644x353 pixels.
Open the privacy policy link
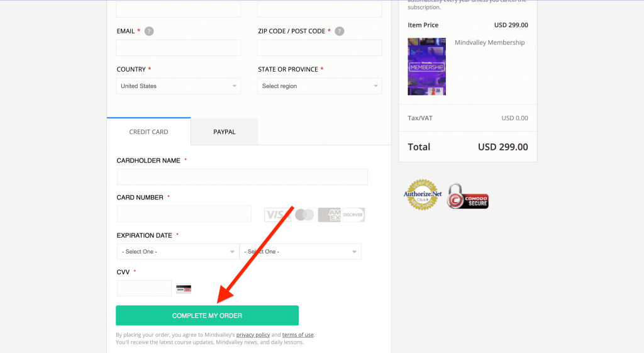click(x=253, y=335)
